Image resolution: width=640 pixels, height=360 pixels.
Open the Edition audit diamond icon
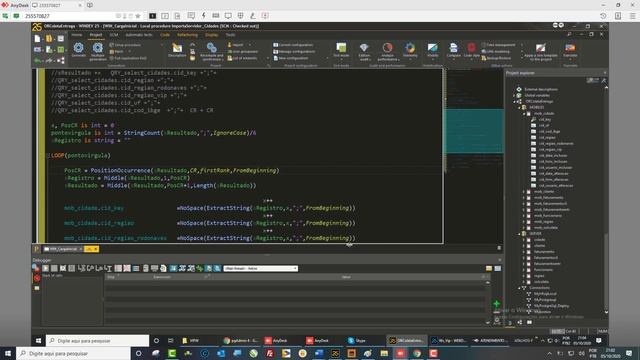[364, 47]
